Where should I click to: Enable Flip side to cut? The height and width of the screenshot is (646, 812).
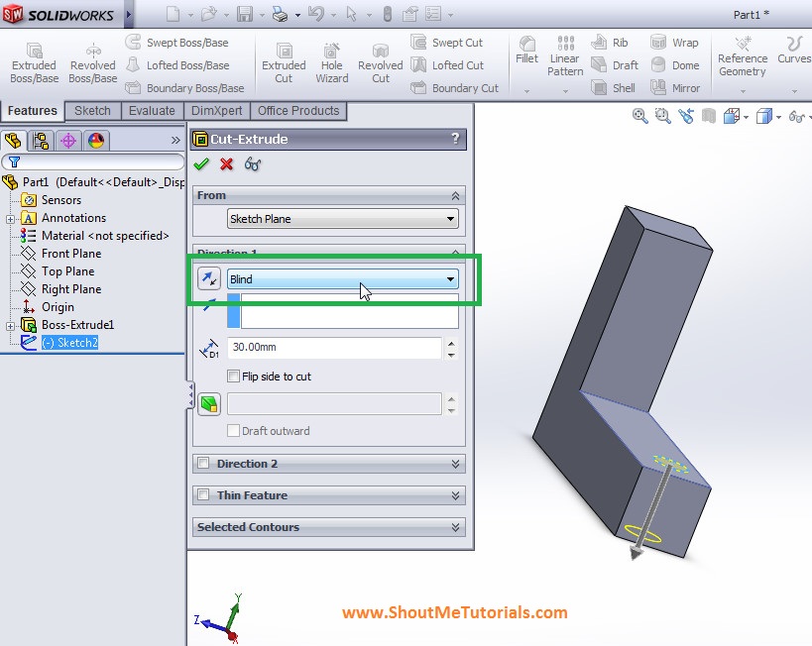tap(234, 377)
